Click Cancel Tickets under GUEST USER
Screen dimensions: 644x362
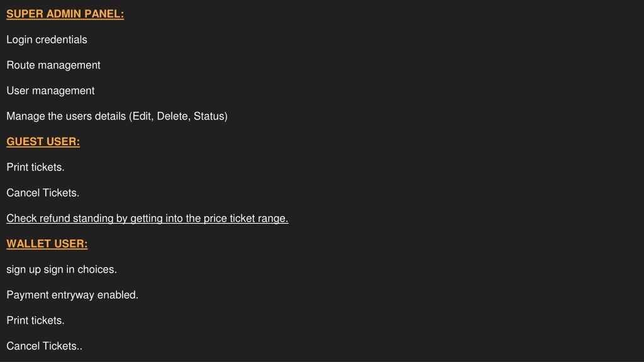[43, 193]
